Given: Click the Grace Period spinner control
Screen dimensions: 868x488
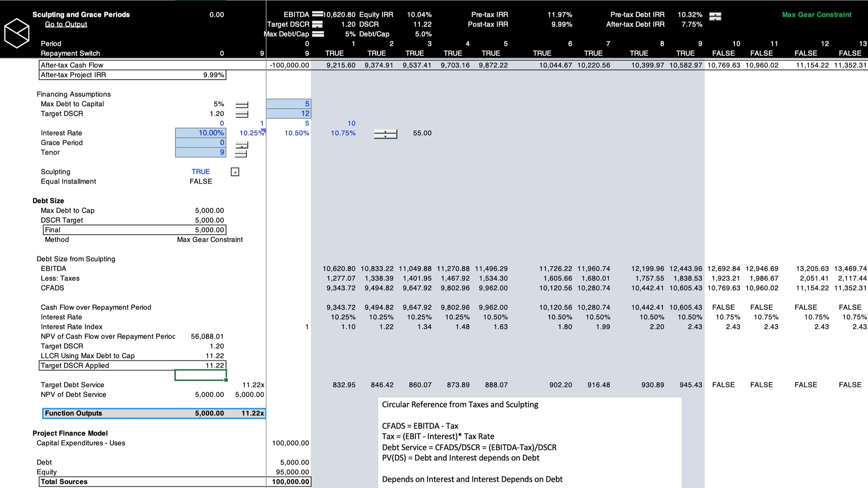Looking at the screenshot, I should pos(242,145).
